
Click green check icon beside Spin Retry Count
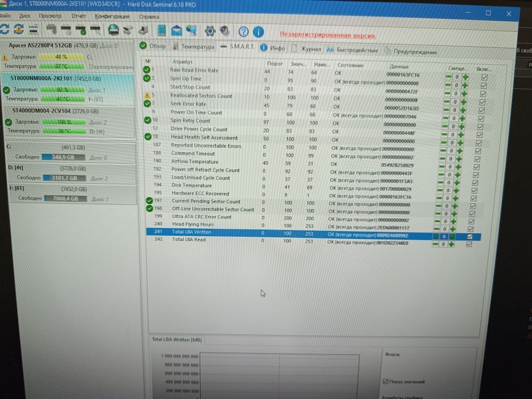click(x=148, y=120)
